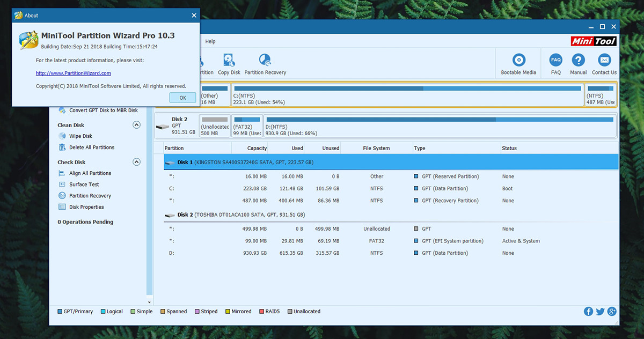Click OK in the About dialog
Screen dimensions: 644x339
pos(182,98)
